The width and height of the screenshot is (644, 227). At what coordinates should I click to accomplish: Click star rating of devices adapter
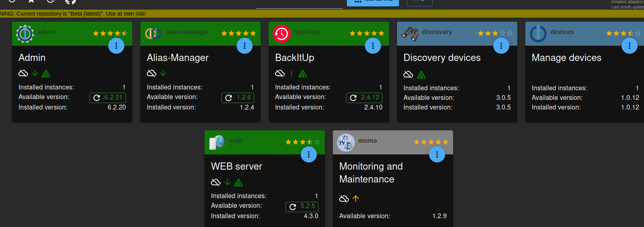tap(624, 33)
